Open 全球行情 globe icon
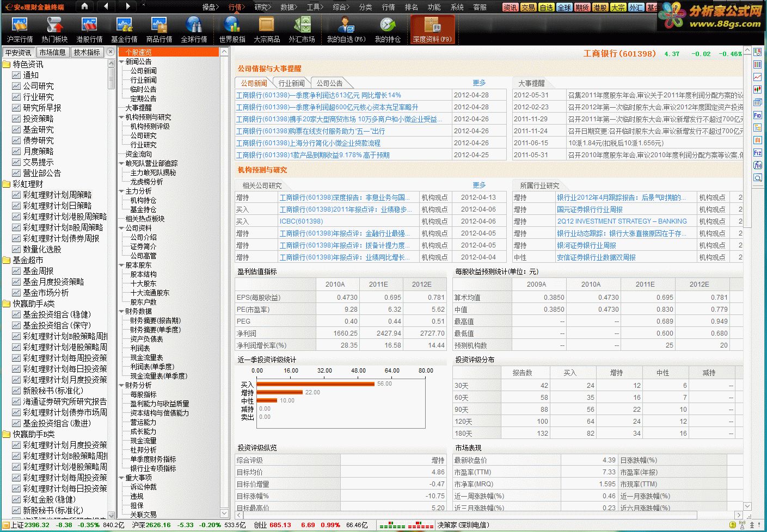The height and width of the screenshot is (532, 767). [x=194, y=29]
